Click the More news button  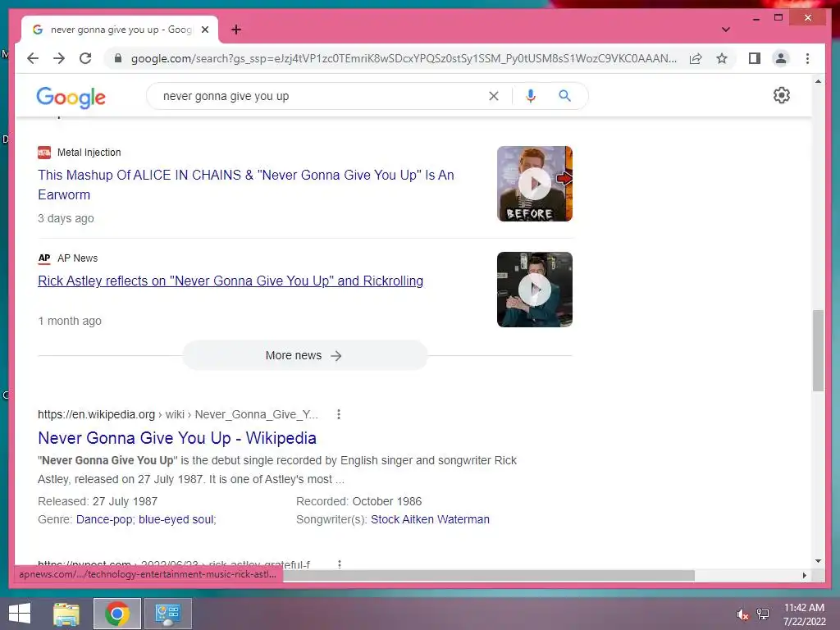(305, 355)
